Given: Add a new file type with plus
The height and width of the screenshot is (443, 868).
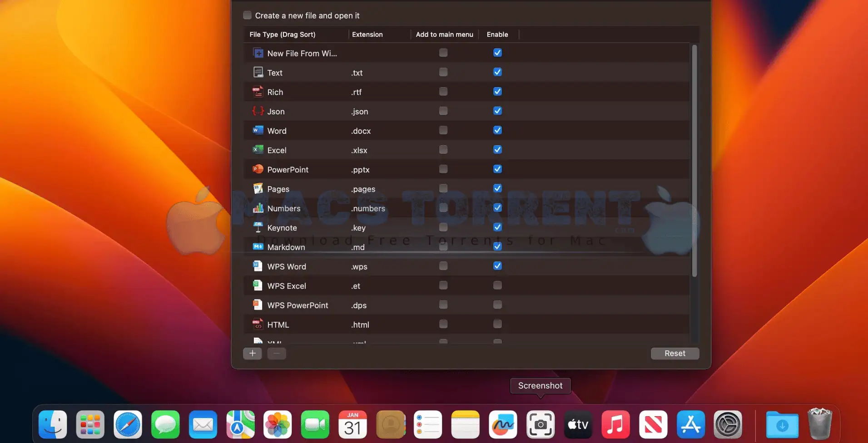Looking at the screenshot, I should (x=253, y=354).
